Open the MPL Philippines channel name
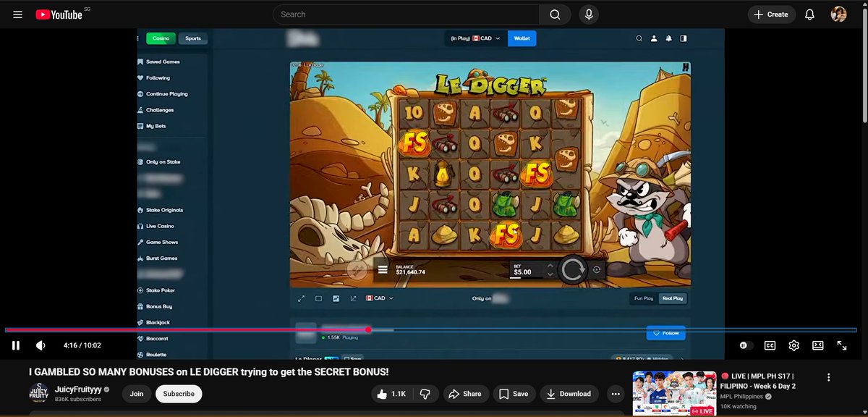 (x=741, y=397)
